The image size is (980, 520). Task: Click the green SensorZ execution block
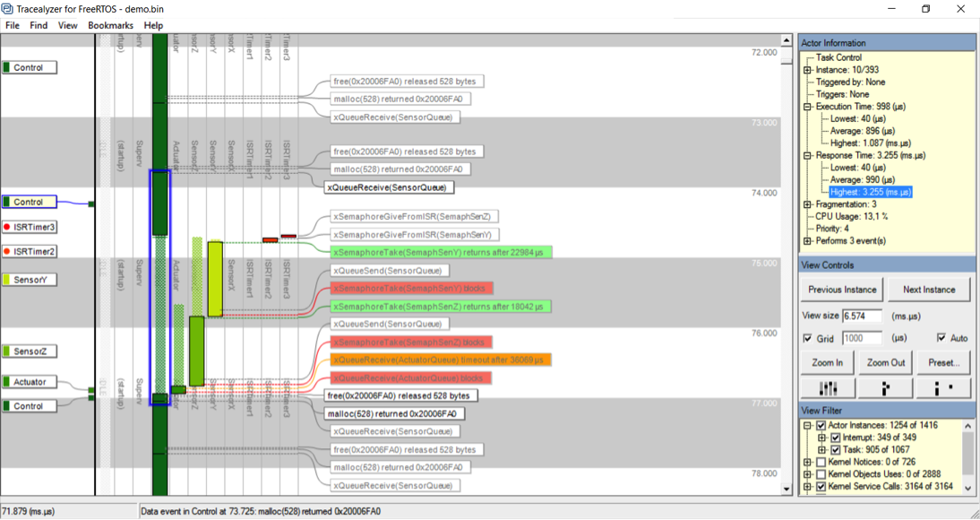[197, 351]
